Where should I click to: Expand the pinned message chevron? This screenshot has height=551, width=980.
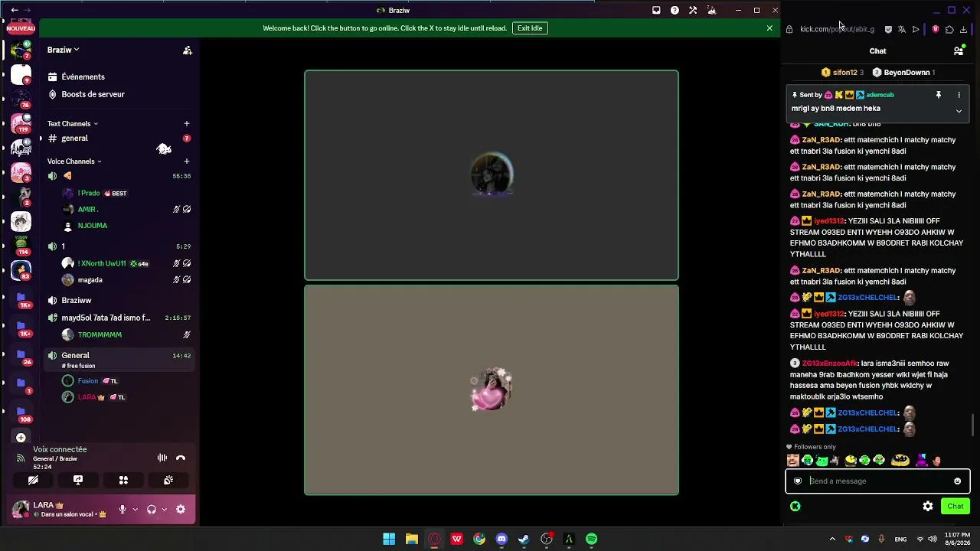[959, 111]
